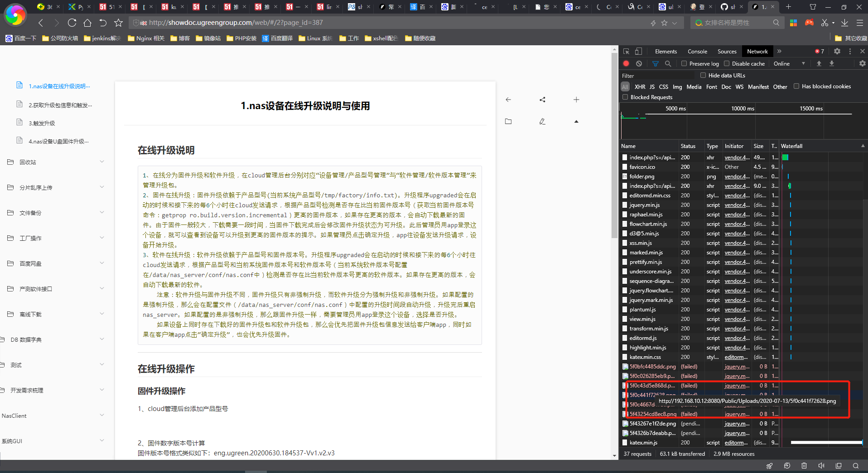The image size is (868, 473).
Task: Toggle the device toolbar in DevTools
Action: 639,51
